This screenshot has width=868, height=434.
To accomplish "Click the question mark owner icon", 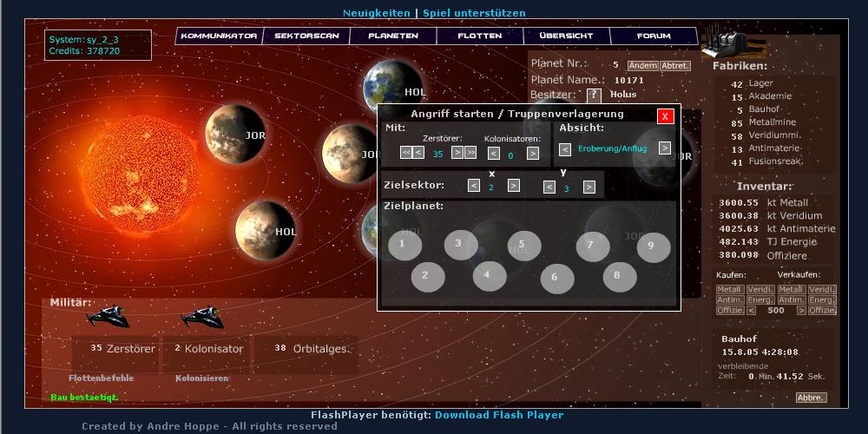I will tap(594, 95).
